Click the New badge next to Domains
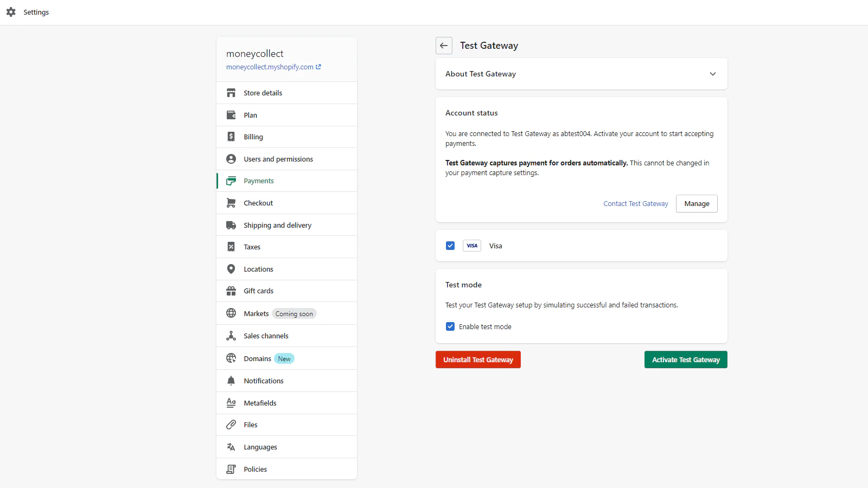Image resolution: width=868 pixels, height=488 pixels. point(284,358)
